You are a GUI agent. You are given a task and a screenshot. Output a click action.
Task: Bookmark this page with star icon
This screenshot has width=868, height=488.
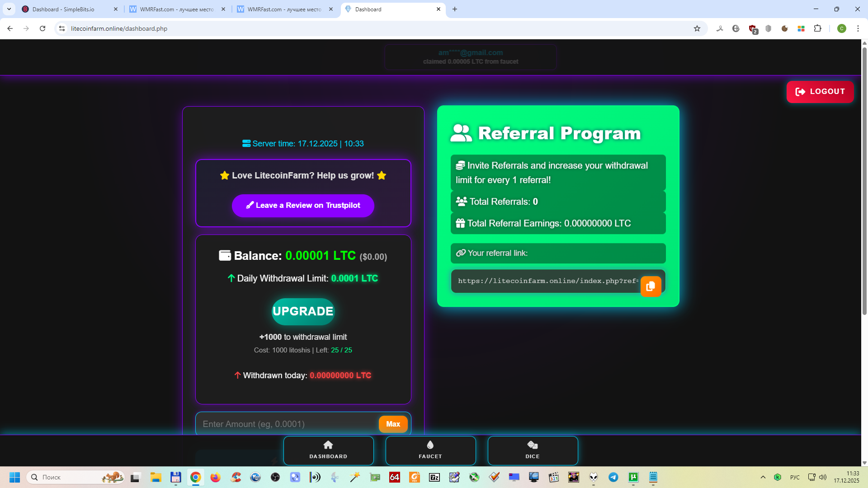[697, 28]
